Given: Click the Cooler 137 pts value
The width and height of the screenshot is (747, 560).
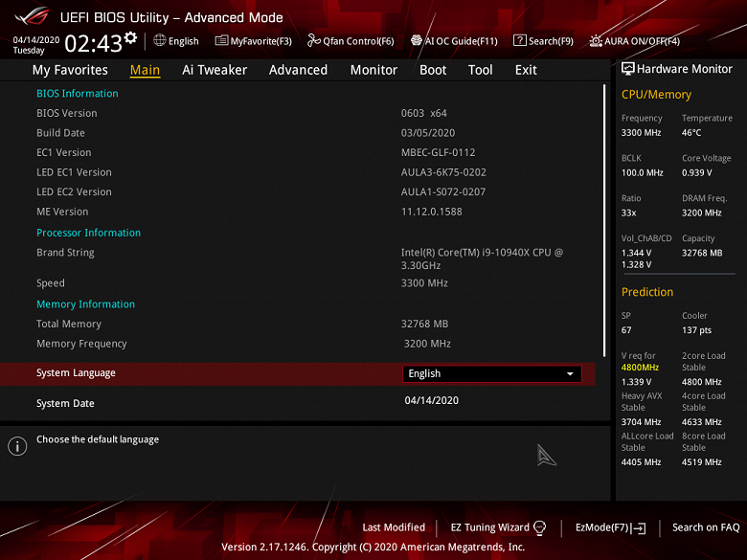Looking at the screenshot, I should pyautogui.click(x=696, y=330).
